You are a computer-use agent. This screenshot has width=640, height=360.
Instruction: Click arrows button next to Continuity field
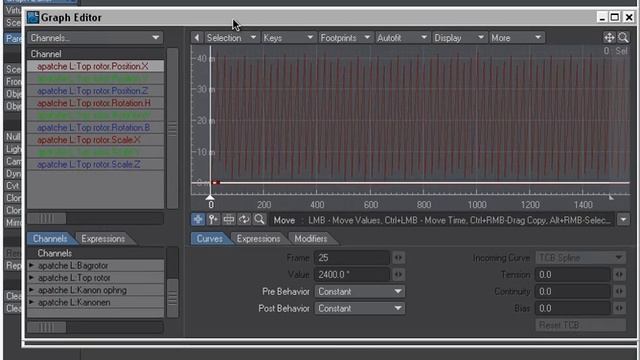619,291
